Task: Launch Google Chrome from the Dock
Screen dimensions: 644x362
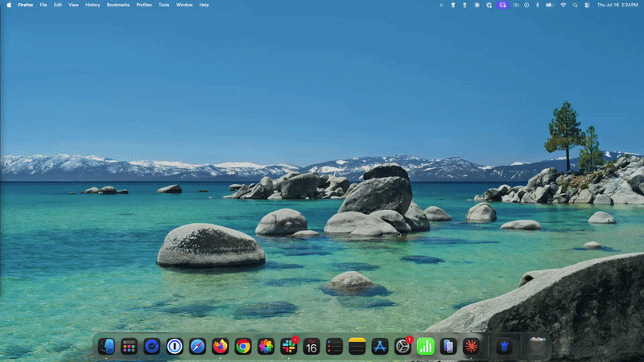Action: click(243, 347)
